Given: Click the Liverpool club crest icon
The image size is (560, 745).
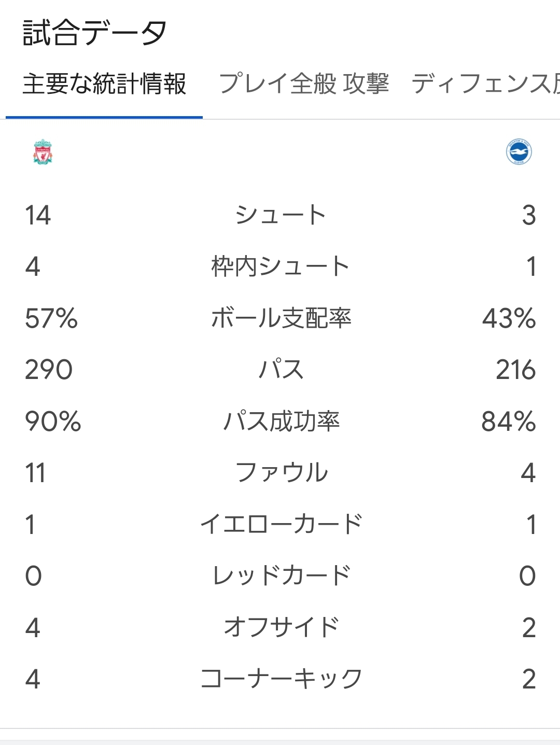Looking at the screenshot, I should pos(43,152).
